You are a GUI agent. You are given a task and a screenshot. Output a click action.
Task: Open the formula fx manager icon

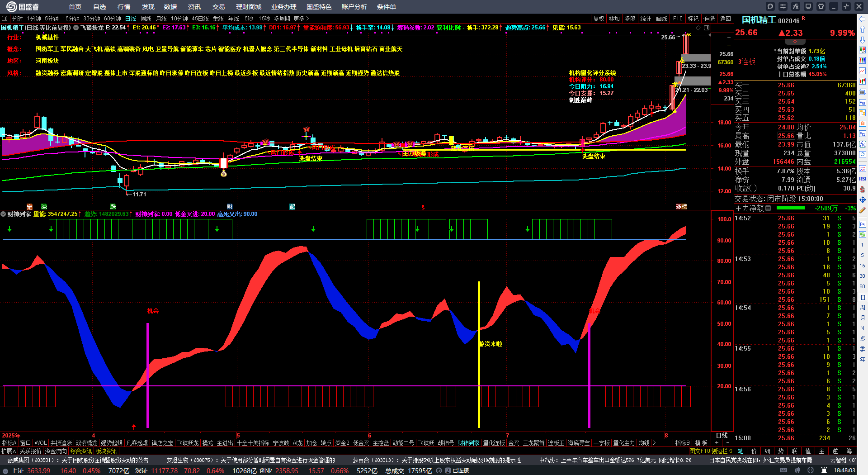coord(796,6)
